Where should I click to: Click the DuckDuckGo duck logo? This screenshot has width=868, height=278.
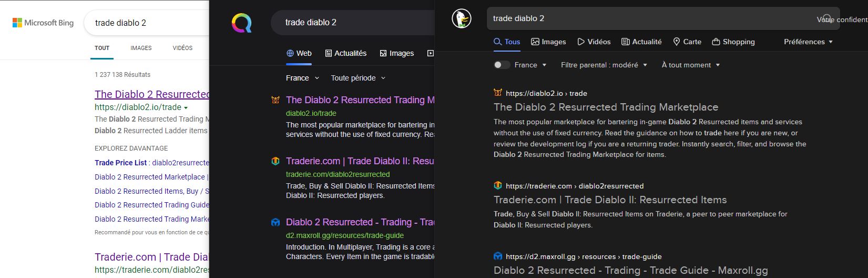[x=461, y=19]
